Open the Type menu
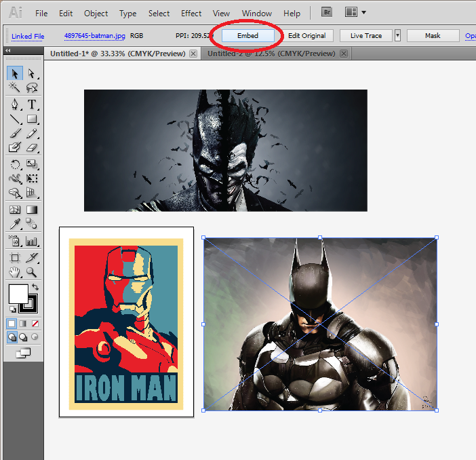 coord(127,14)
